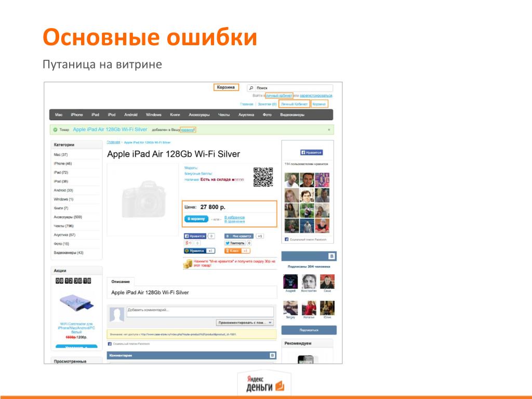This screenshot has width=532, height=399.
Task: Select Видеокамеры (43) category
Action: click(69, 252)
